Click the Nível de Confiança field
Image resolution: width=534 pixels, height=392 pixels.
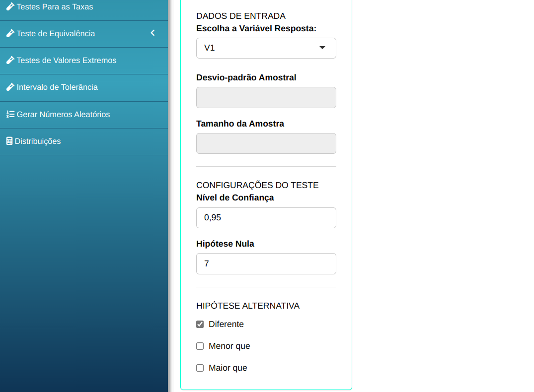pyautogui.click(x=266, y=218)
